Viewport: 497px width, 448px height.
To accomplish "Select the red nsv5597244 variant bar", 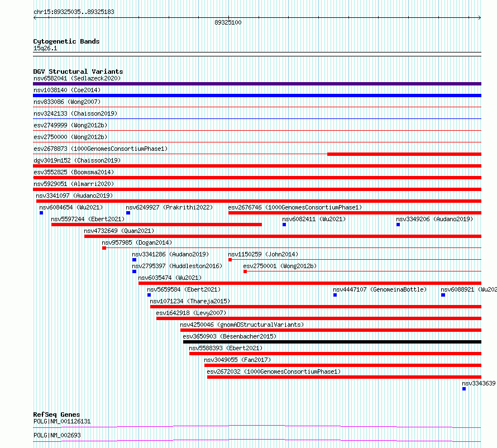I will [x=156, y=225].
